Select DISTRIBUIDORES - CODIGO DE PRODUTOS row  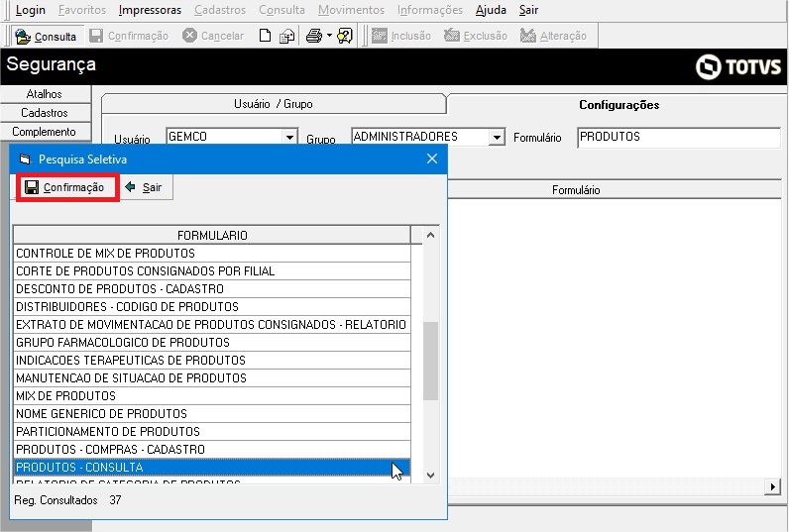coord(212,307)
